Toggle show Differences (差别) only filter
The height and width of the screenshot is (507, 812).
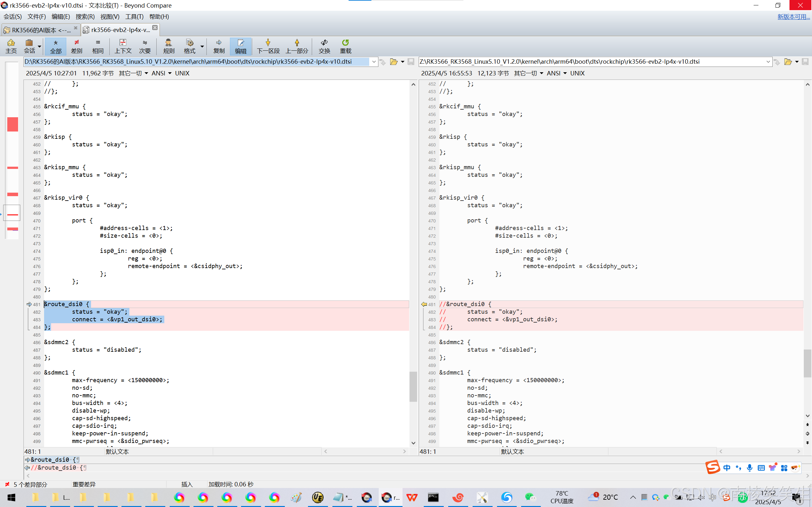(76, 46)
